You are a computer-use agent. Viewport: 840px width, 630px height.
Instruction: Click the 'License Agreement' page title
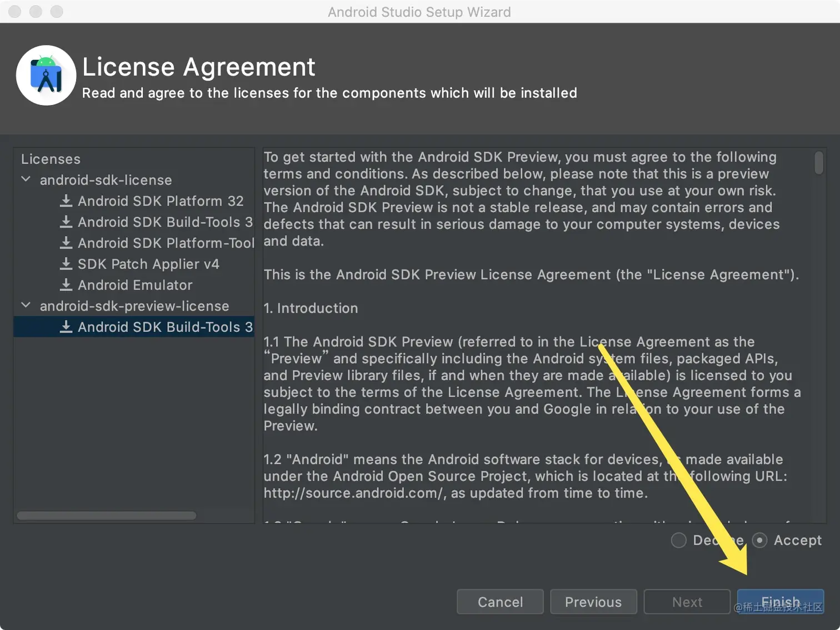coord(199,67)
